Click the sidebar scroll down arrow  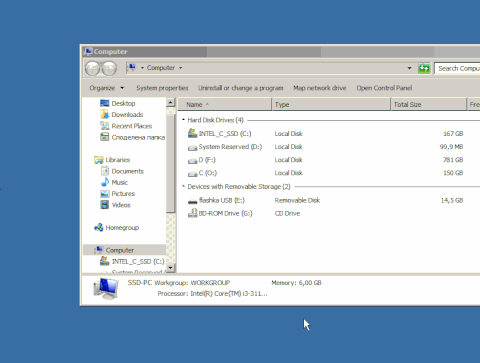click(170, 268)
